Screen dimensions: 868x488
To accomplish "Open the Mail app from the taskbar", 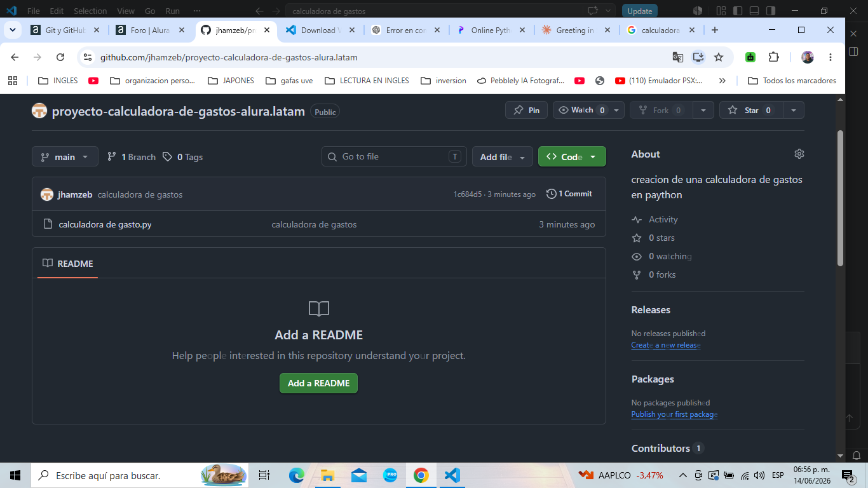I will 359,475.
